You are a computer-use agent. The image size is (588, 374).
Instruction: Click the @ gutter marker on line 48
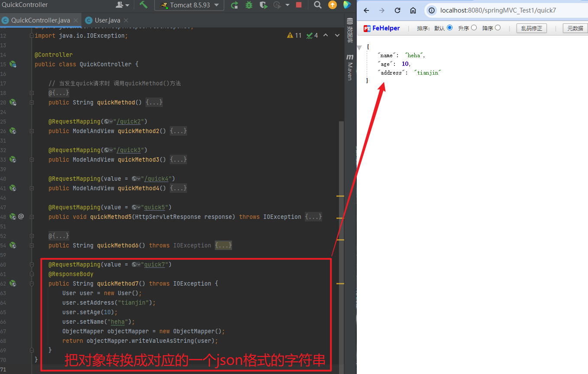(x=21, y=216)
